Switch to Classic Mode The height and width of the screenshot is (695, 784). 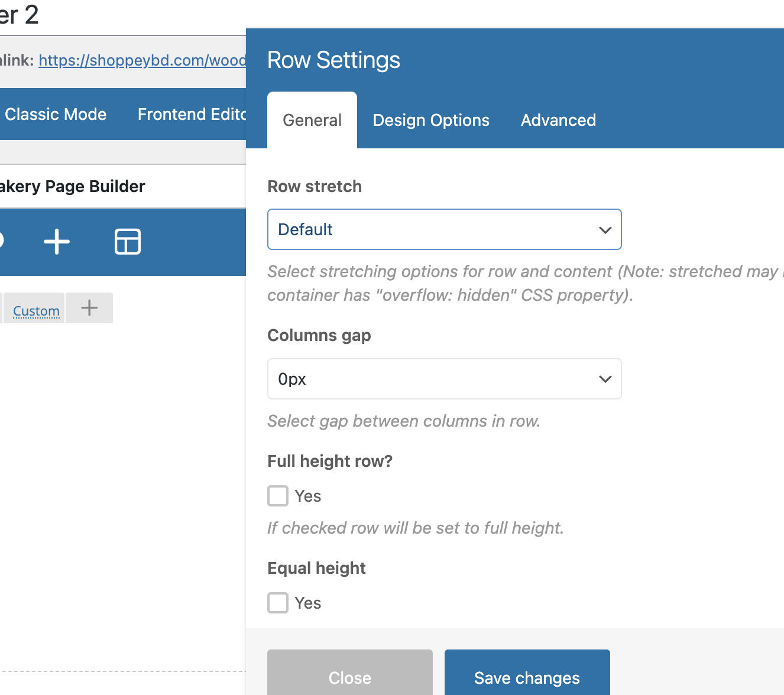click(x=56, y=115)
